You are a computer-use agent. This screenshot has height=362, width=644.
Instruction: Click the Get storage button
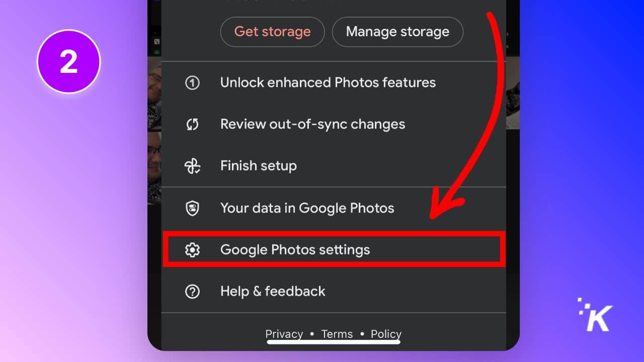click(272, 32)
